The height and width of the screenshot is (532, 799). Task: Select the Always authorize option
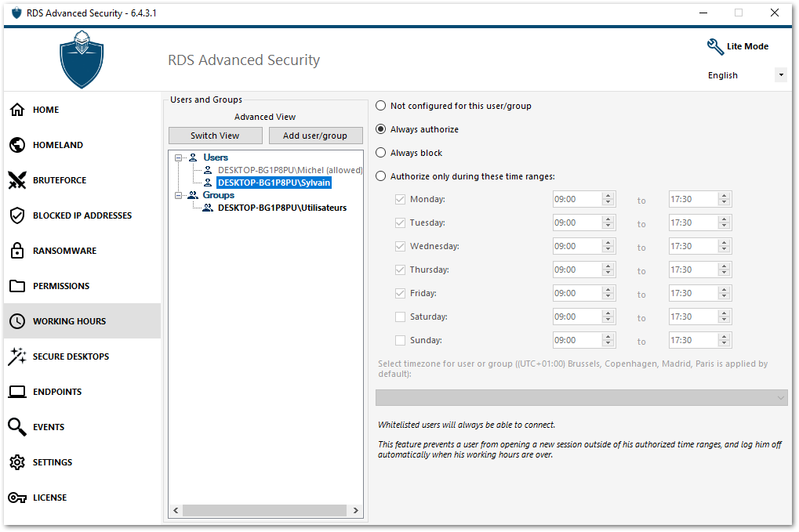(417, 129)
